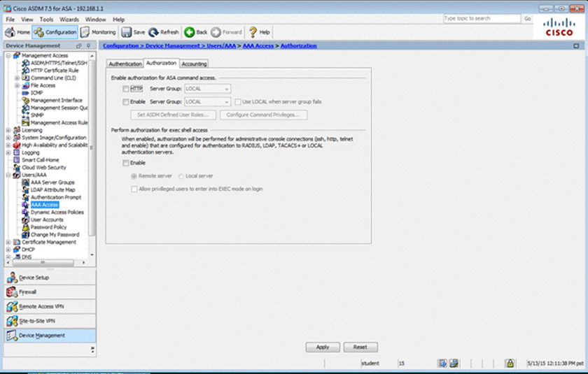The height and width of the screenshot is (374, 588).
Task: Open the Wizards menu
Action: point(69,20)
